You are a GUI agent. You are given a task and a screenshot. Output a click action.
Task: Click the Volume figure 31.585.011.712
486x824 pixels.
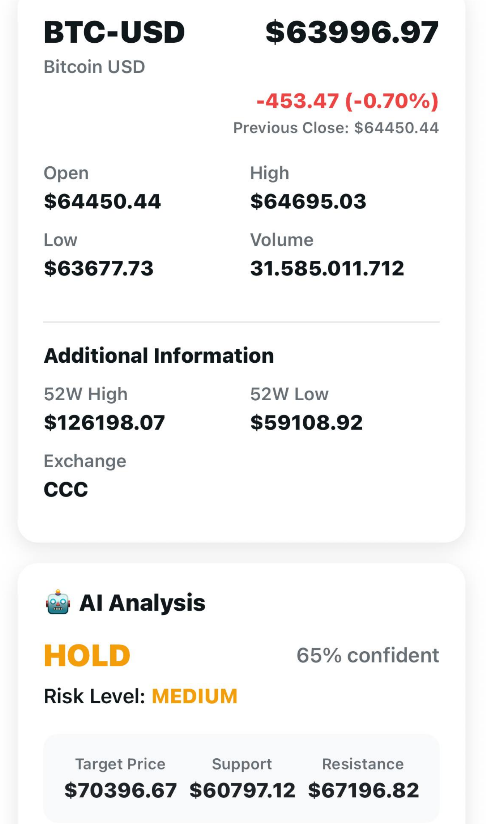coord(327,268)
